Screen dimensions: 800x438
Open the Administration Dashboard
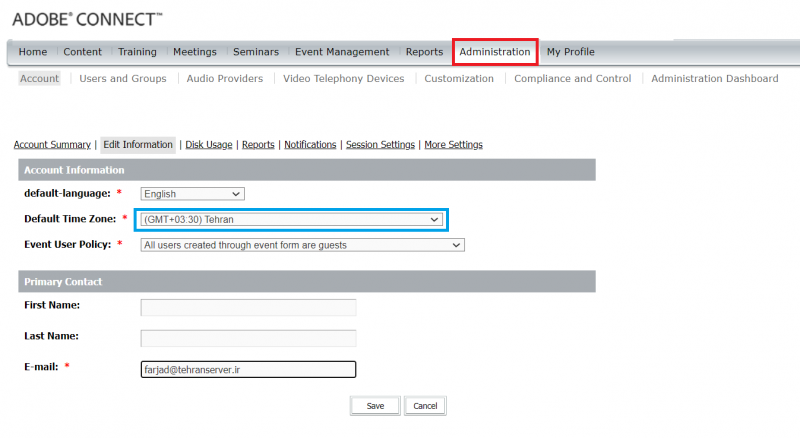click(x=714, y=79)
